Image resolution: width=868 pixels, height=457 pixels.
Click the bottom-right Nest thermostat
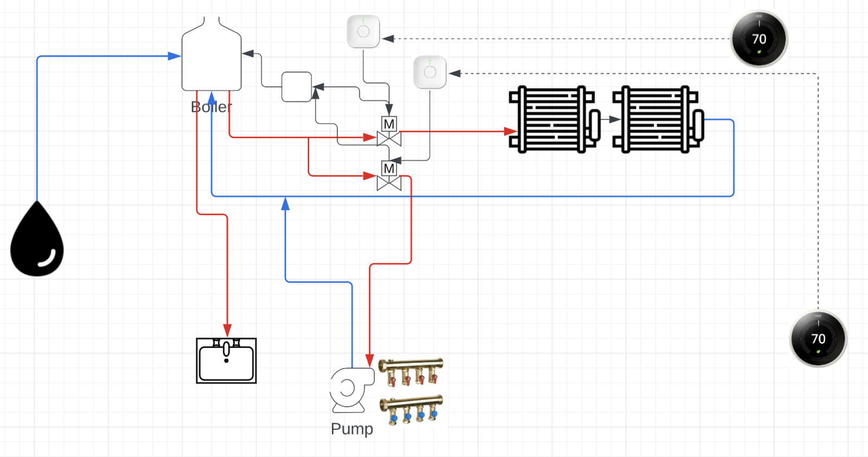[x=818, y=339]
